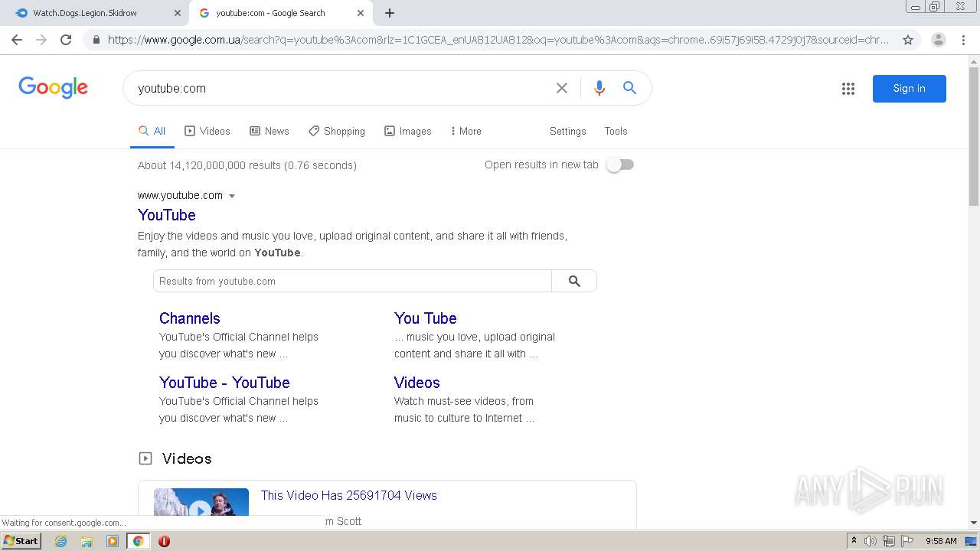Click the red Opera icon in taskbar
Image resolution: width=980 pixels, height=551 pixels.
pos(164,541)
